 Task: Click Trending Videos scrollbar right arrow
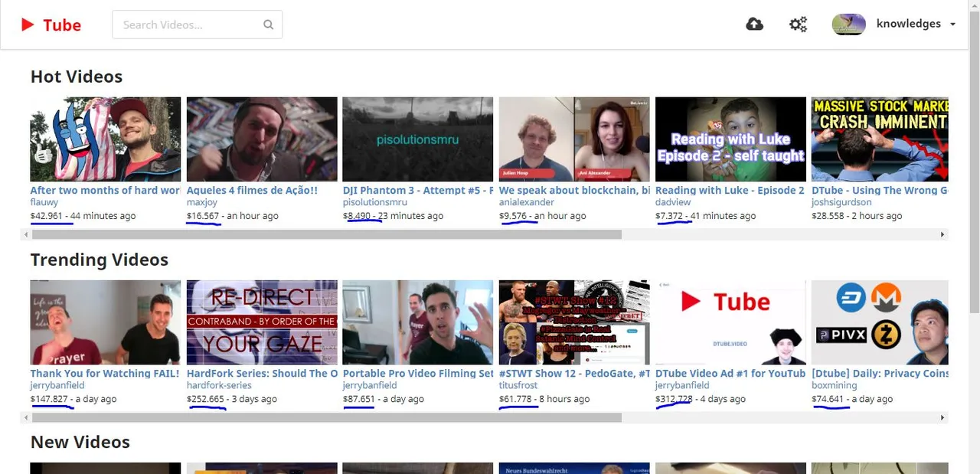(x=942, y=417)
